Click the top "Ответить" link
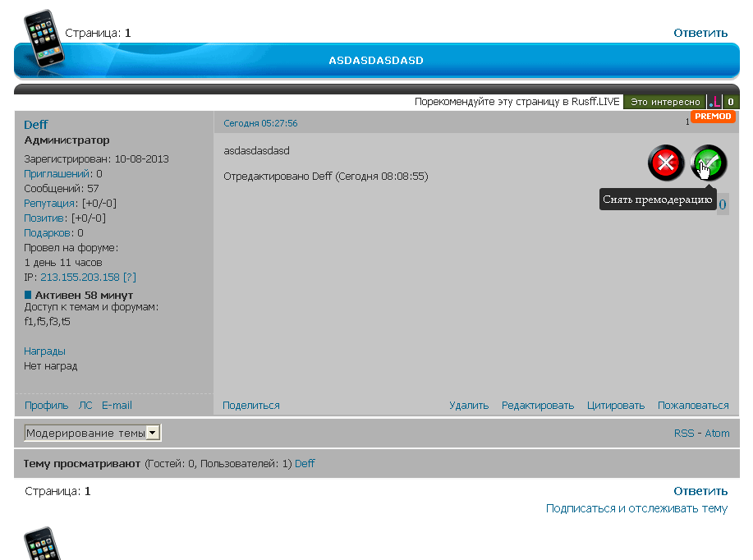 click(700, 33)
